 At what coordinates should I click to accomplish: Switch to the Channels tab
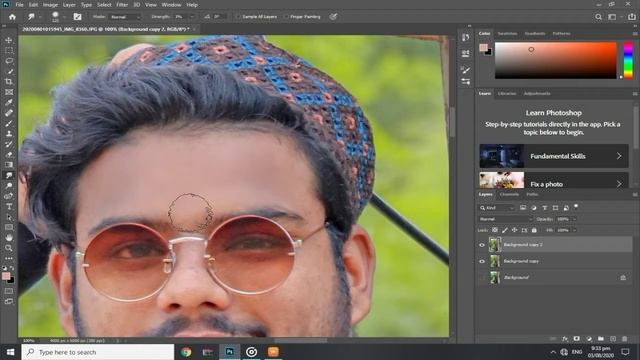[509, 195]
